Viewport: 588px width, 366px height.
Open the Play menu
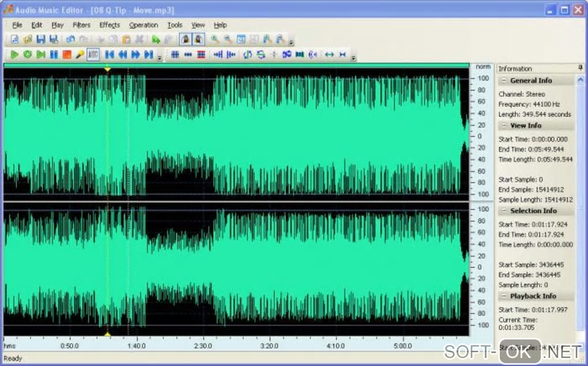[x=58, y=25]
